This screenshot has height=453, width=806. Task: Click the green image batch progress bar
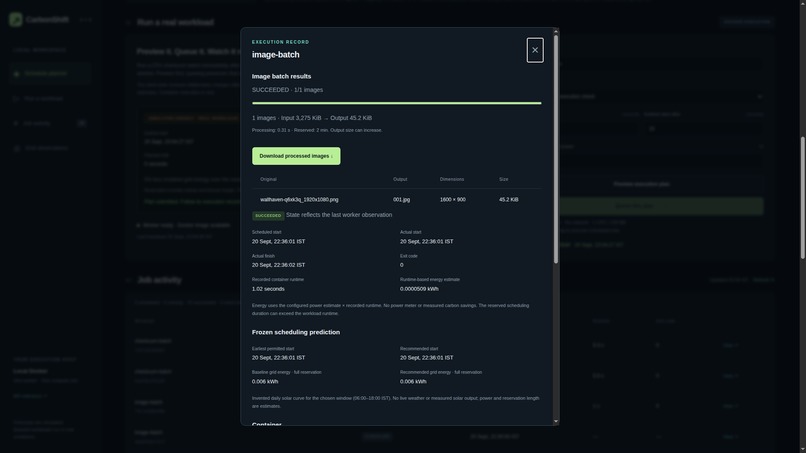[396, 103]
